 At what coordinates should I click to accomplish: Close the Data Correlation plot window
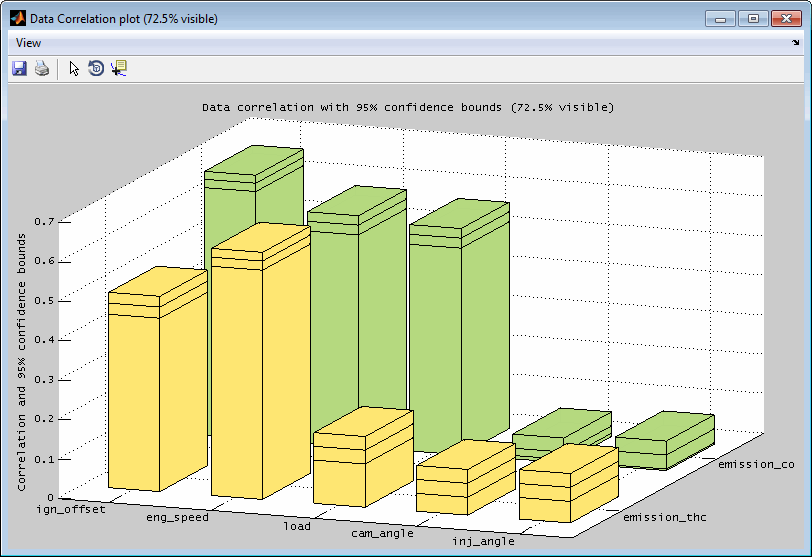(x=784, y=18)
